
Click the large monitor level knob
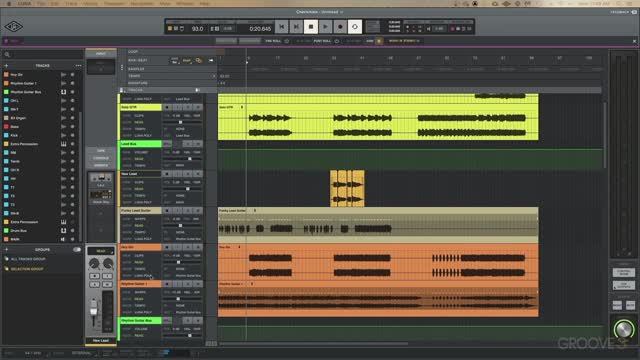coord(623,329)
